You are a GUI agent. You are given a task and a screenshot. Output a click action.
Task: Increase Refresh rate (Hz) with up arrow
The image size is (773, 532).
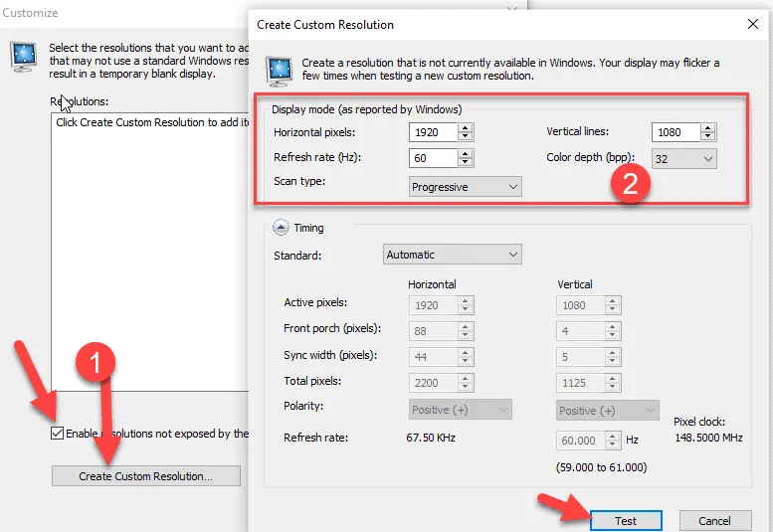click(x=465, y=154)
